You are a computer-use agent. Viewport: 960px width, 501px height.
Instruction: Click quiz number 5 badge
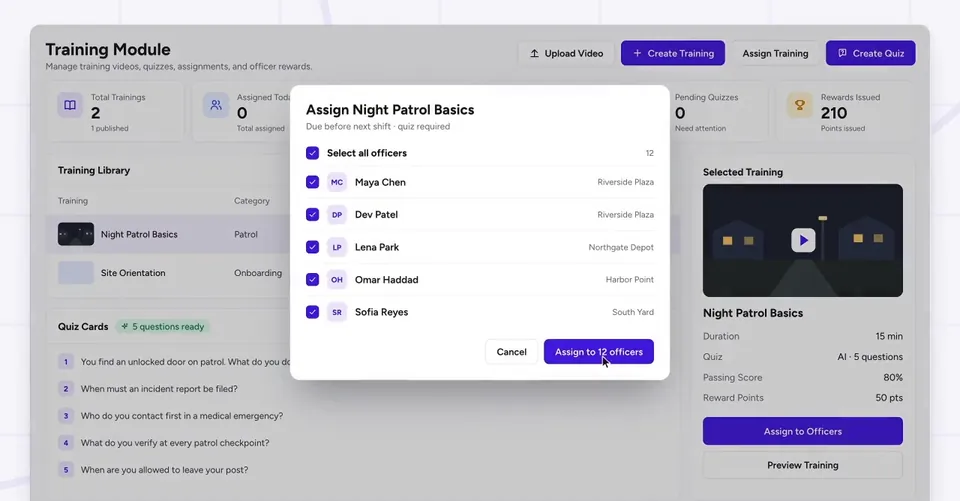tap(66, 470)
